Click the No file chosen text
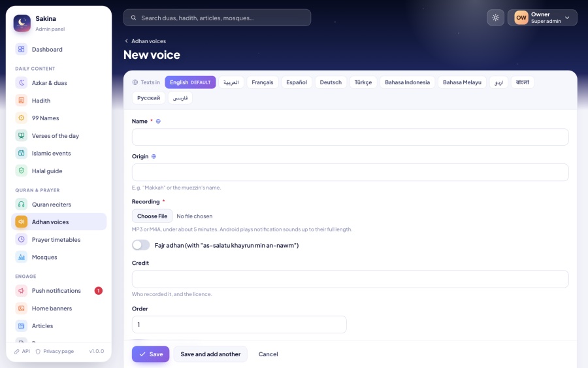The width and height of the screenshot is (588, 368). coord(194,216)
